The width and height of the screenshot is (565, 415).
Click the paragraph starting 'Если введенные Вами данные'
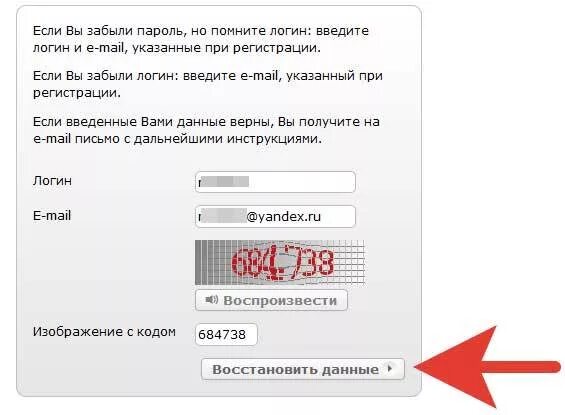pyautogui.click(x=206, y=130)
